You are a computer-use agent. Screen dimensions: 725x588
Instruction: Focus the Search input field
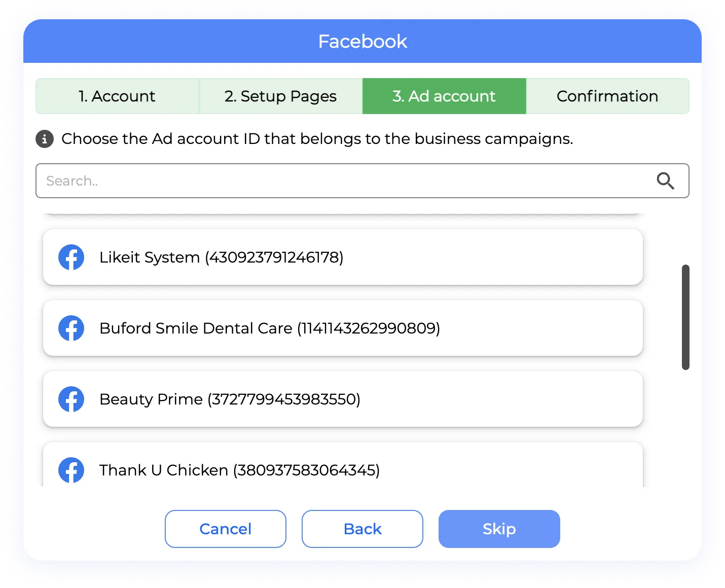pos(345,181)
